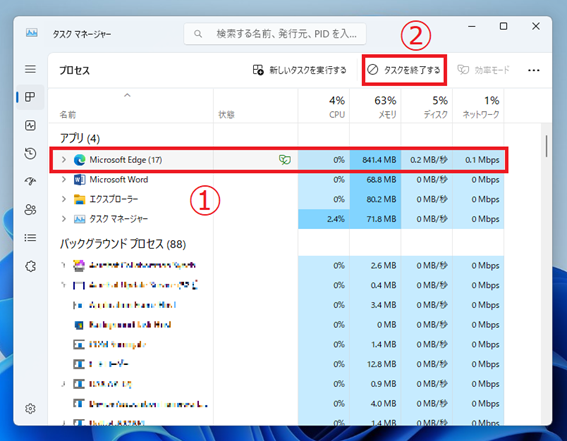This screenshot has width=567, height=441.
Task: Click タスクを終了する button
Action: [x=404, y=70]
